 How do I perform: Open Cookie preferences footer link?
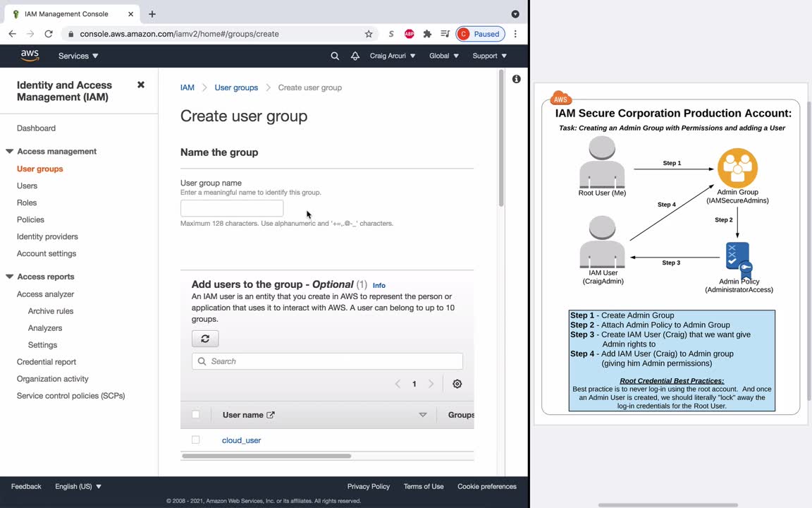click(487, 486)
